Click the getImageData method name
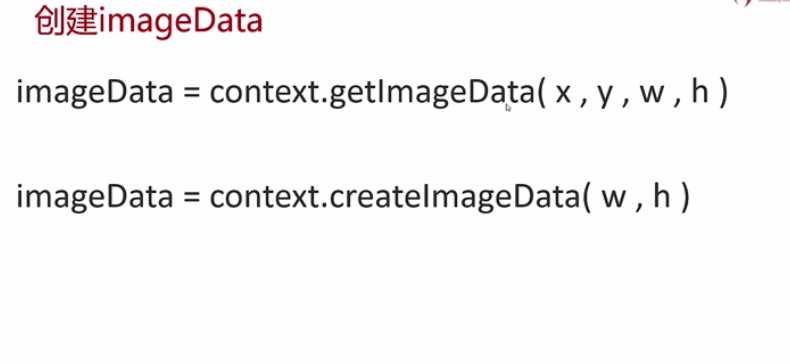The width and height of the screenshot is (790, 364). [x=431, y=94]
